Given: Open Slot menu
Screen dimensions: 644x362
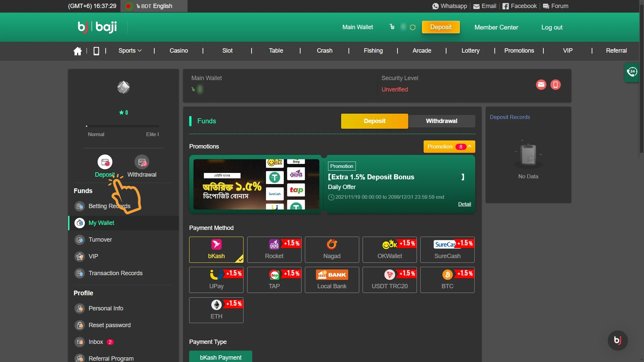Looking at the screenshot, I should tap(227, 51).
